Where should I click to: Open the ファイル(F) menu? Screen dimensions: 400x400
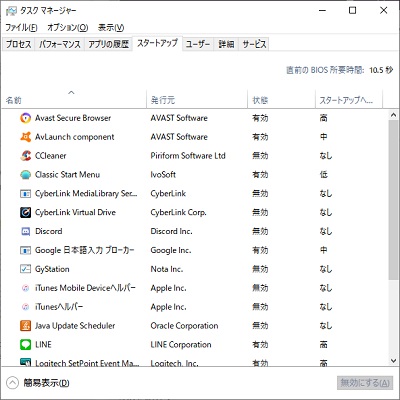click(21, 28)
